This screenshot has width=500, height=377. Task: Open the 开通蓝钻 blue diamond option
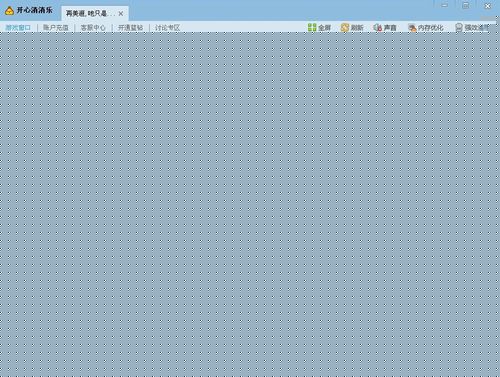pos(130,28)
